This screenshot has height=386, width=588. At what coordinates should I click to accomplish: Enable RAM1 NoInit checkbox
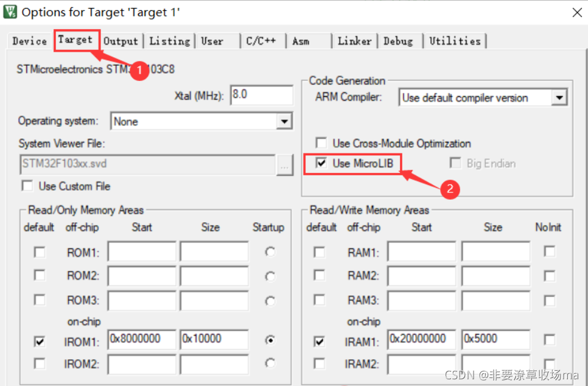coord(550,251)
